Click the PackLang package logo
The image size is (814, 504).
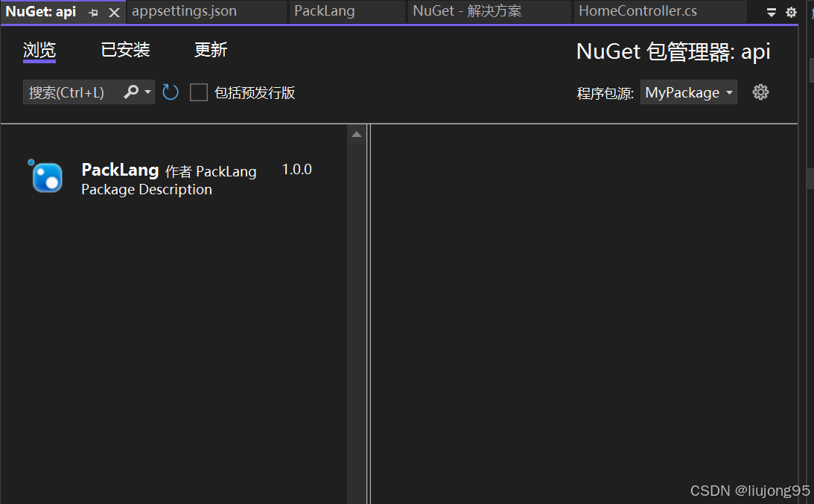point(46,177)
